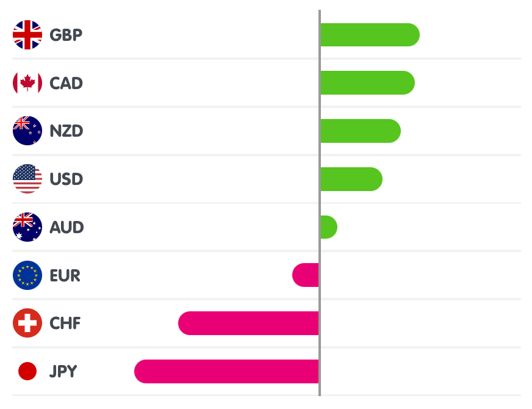Click the Japanese flag icon
Screen dimensions: 532x409
coord(27,371)
